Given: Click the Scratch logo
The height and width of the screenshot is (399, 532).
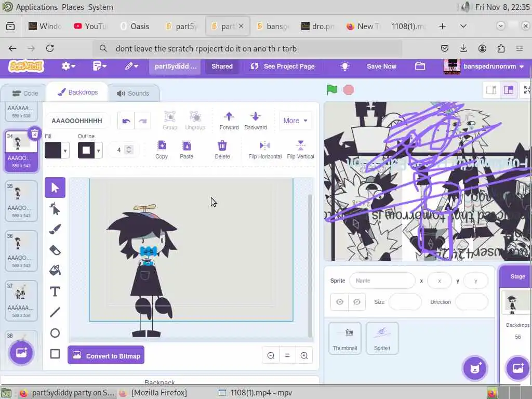Looking at the screenshot, I should point(26,66).
